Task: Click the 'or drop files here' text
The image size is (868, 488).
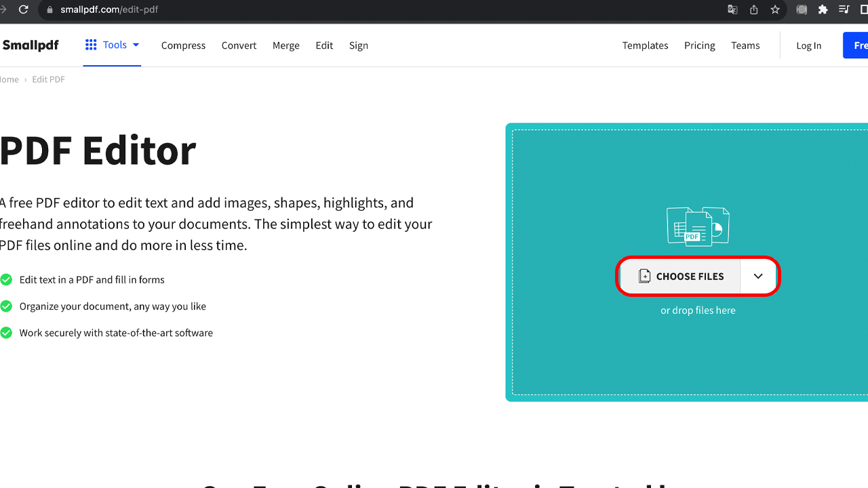Action: pos(698,310)
